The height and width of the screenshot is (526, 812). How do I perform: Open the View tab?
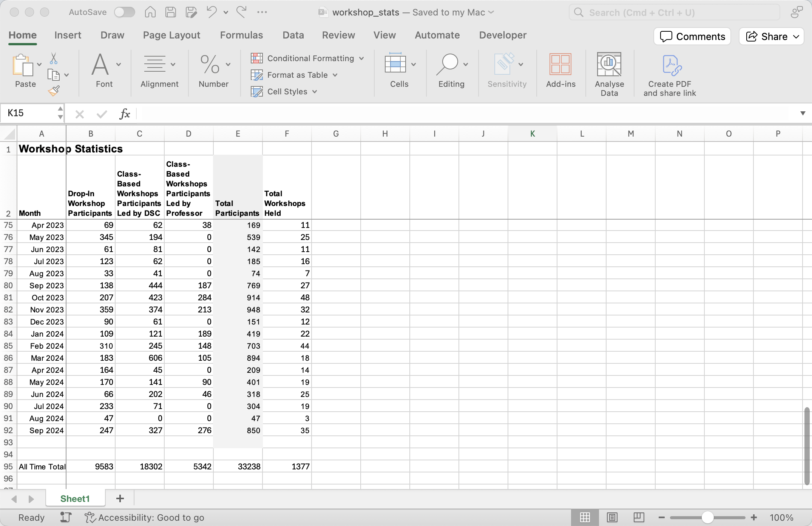pos(384,35)
